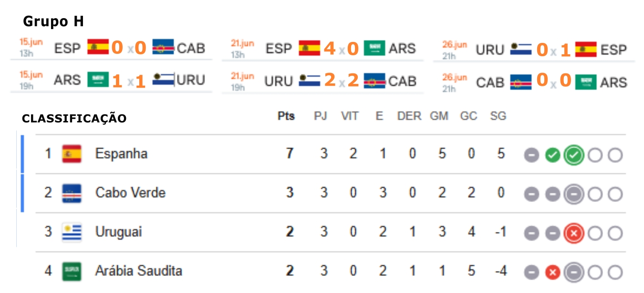Sort standings by SG column header
This screenshot has width=644, height=293.
point(498,116)
